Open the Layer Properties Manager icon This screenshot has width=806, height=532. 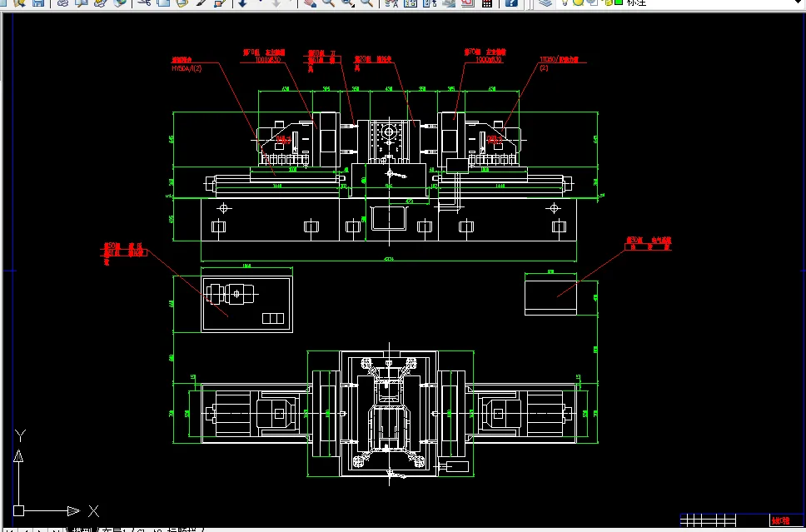click(x=545, y=3)
